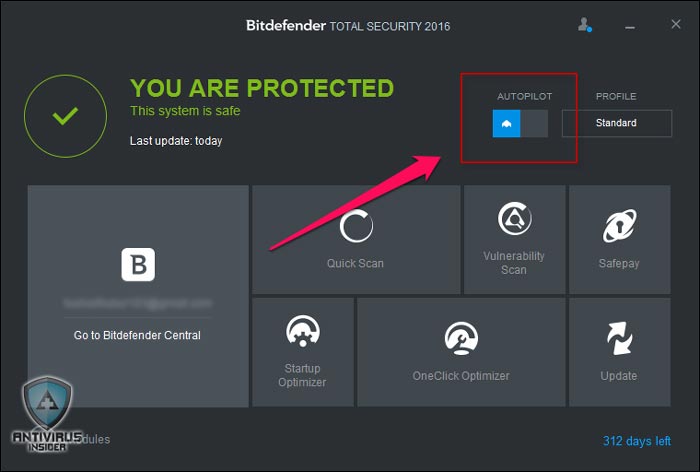Open the user account icon
Screen dimensions: 700x472
pos(585,25)
